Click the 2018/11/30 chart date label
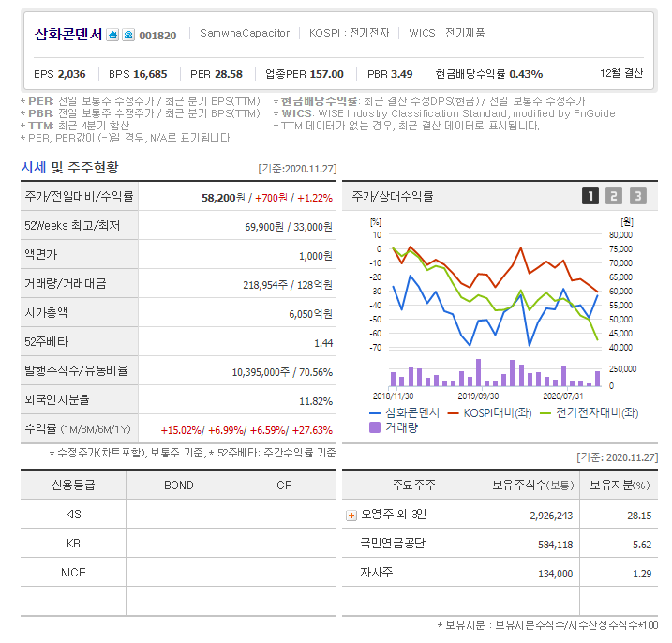This screenshot has width=672, height=643. coord(393,396)
